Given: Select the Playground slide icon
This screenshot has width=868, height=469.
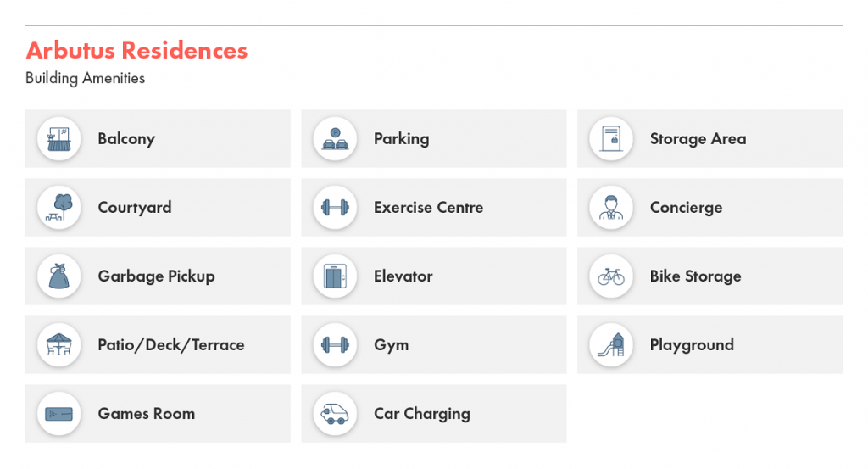Looking at the screenshot, I should coord(611,344).
